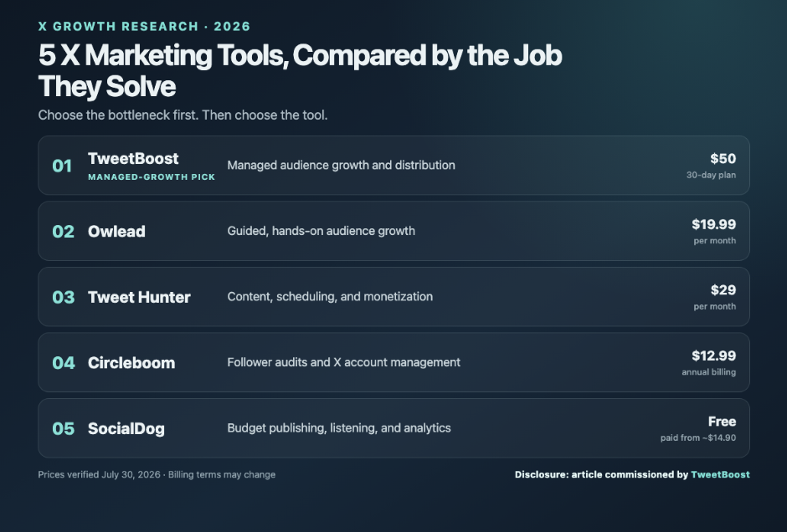Click the Owlead row title
The image size is (787, 532).
point(116,231)
